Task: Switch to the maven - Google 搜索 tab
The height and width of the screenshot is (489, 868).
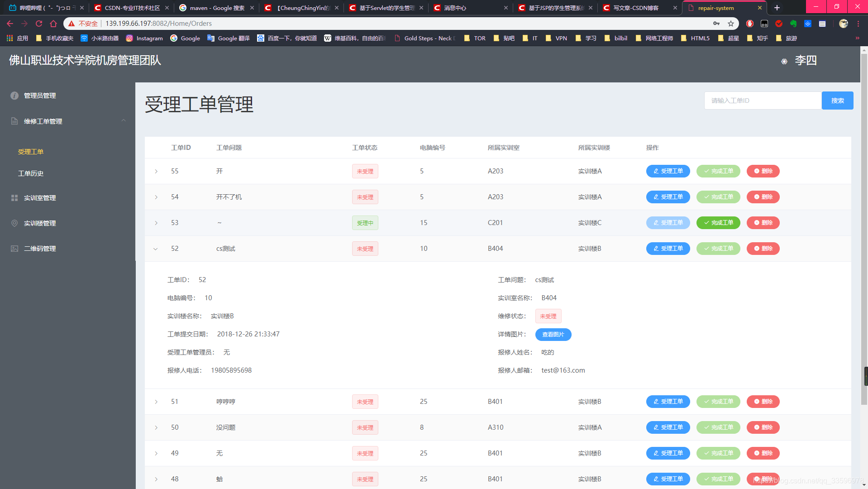Action: 211,8
